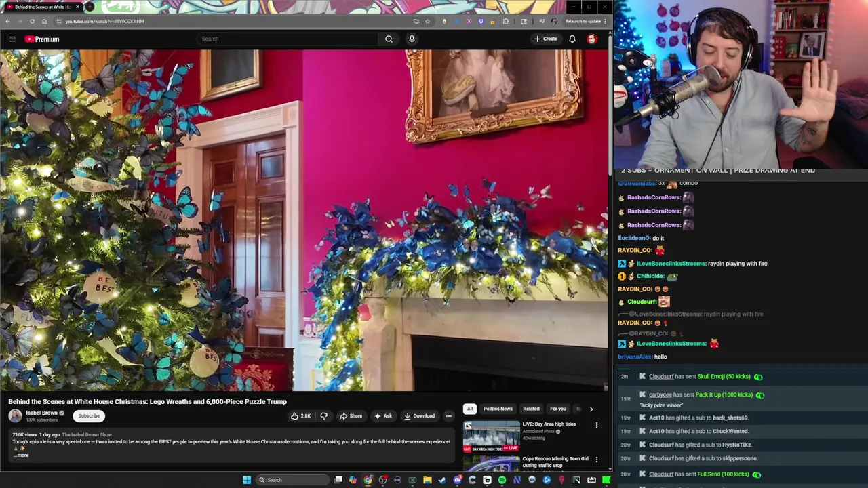
Task: Click Act10 gifted sub to ChuckWanted event
Action: coord(698,431)
